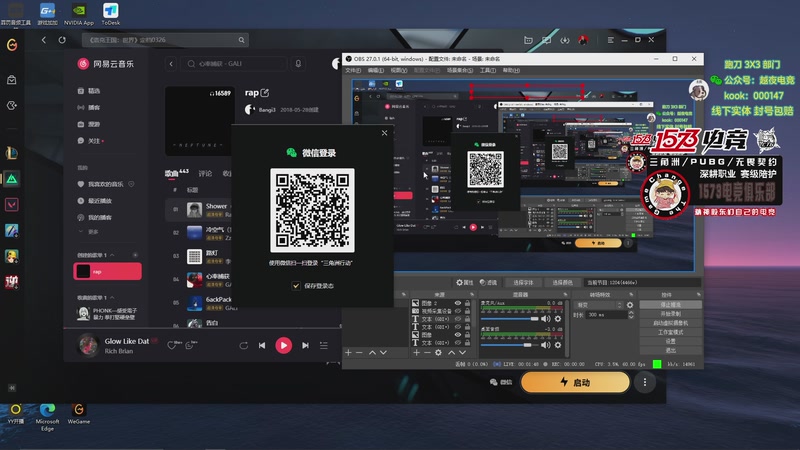This screenshot has width=800, height=450.
Task: Click WeGame back arrow in top bar
Action: pyautogui.click(x=44, y=40)
